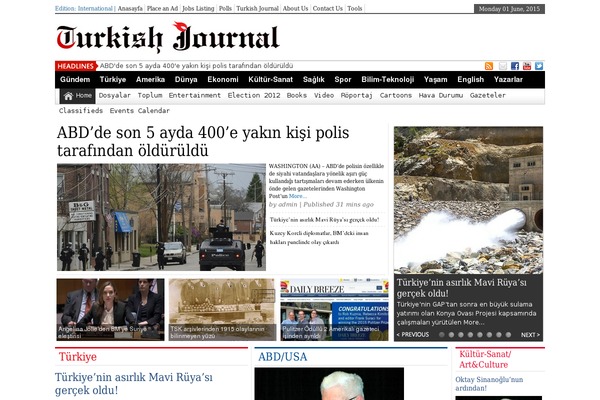Open the Toplum sub-navigation link
This screenshot has width=600, height=400.
click(150, 95)
